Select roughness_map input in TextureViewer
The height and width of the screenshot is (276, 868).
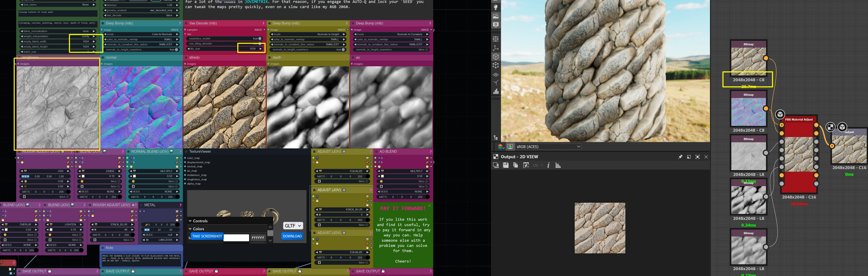click(x=197, y=179)
